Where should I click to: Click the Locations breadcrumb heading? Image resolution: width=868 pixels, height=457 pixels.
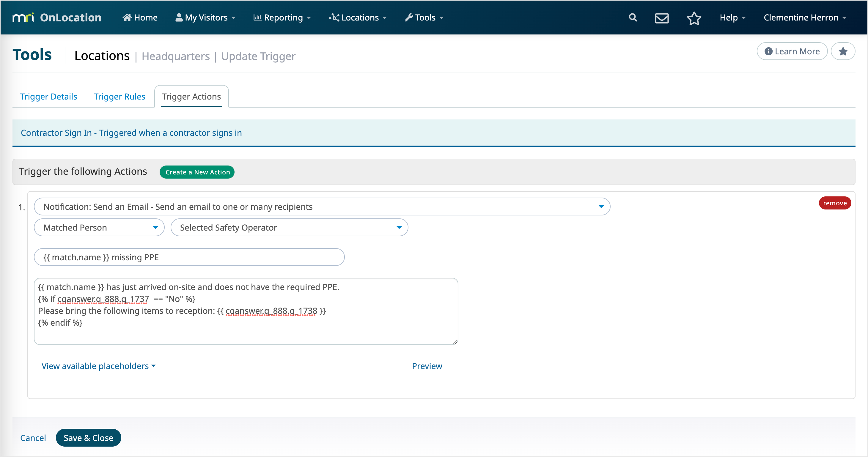102,56
